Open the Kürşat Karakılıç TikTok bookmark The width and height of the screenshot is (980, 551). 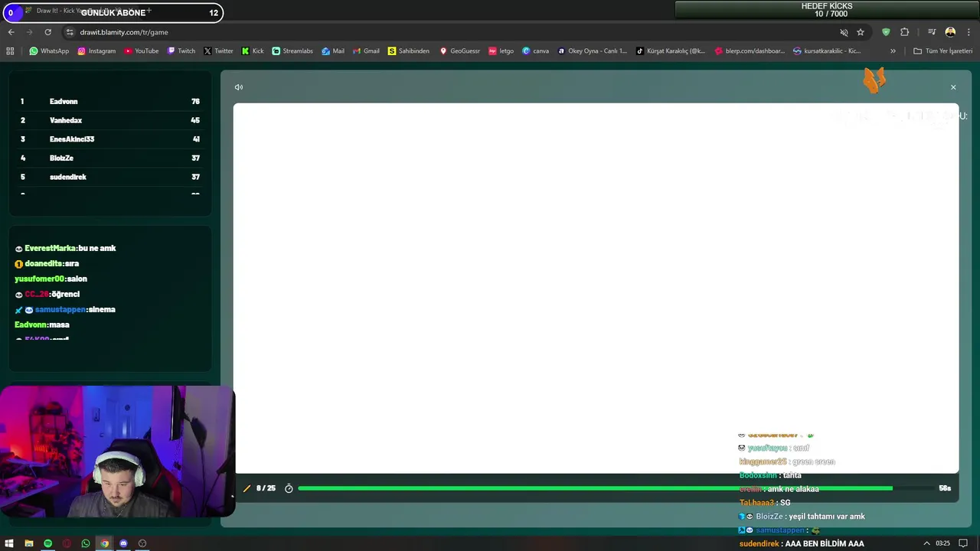[671, 51]
